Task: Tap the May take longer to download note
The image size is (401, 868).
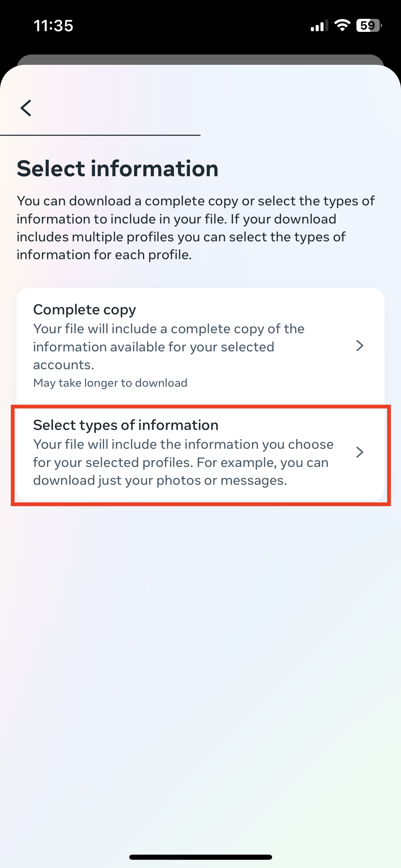Action: point(110,383)
